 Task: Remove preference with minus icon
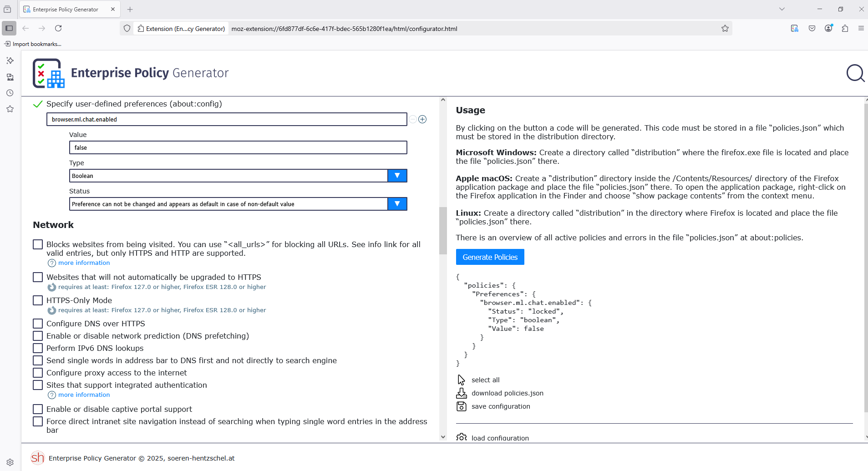(x=413, y=119)
